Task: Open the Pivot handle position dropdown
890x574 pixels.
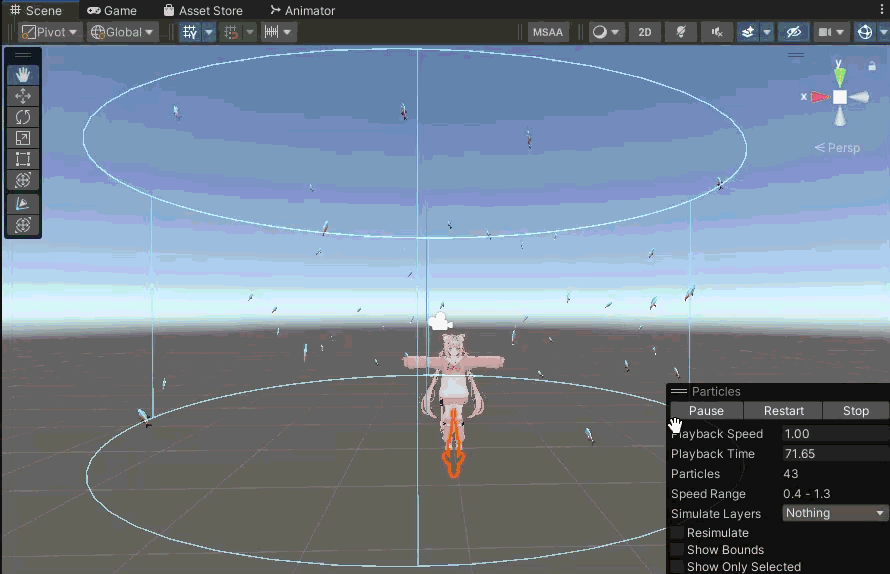Action: (x=50, y=32)
